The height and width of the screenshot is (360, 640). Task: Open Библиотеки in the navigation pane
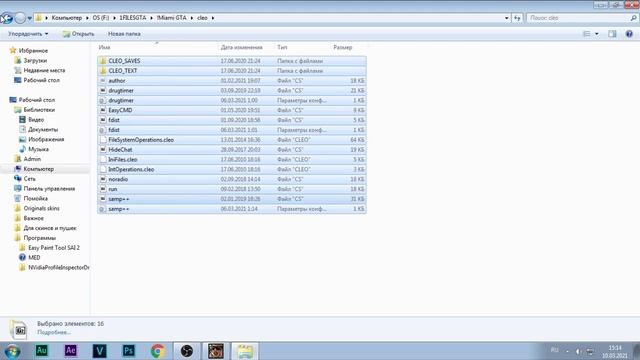pos(39,110)
